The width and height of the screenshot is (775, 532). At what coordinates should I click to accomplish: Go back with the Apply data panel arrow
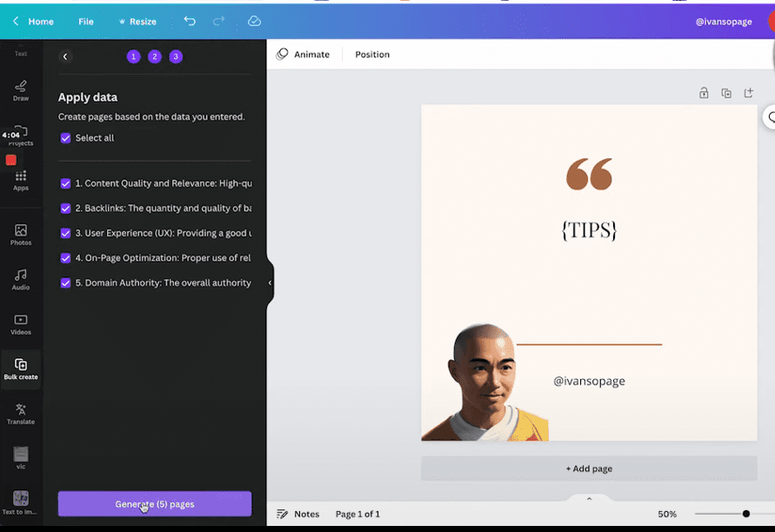[65, 57]
